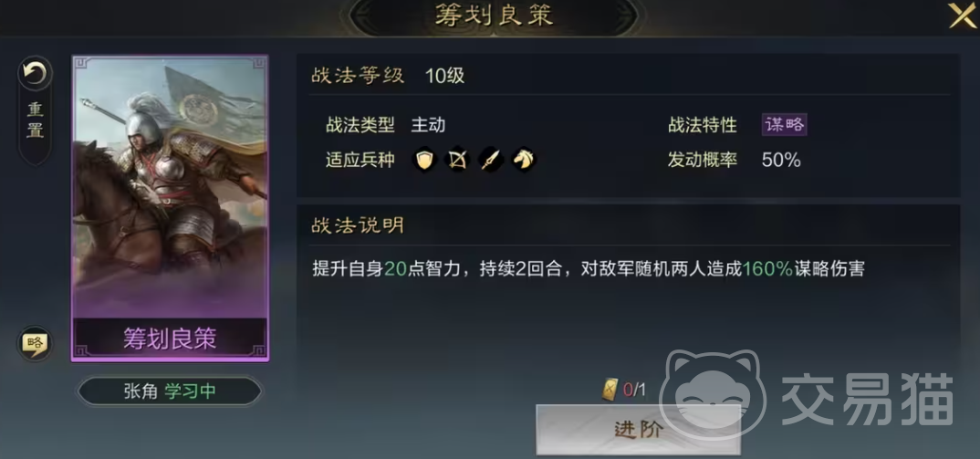Click the 160% damage value in description
Screen dimensions: 980x459
click(767, 269)
